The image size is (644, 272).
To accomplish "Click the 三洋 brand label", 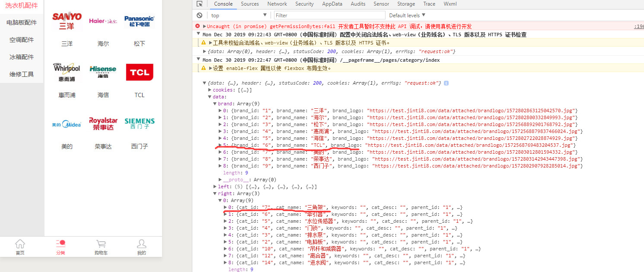I will [67, 44].
